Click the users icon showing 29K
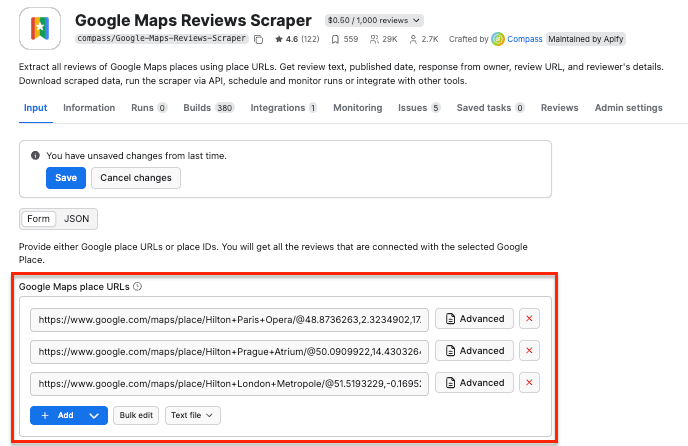Screen dimensions: 688x446 [374, 40]
